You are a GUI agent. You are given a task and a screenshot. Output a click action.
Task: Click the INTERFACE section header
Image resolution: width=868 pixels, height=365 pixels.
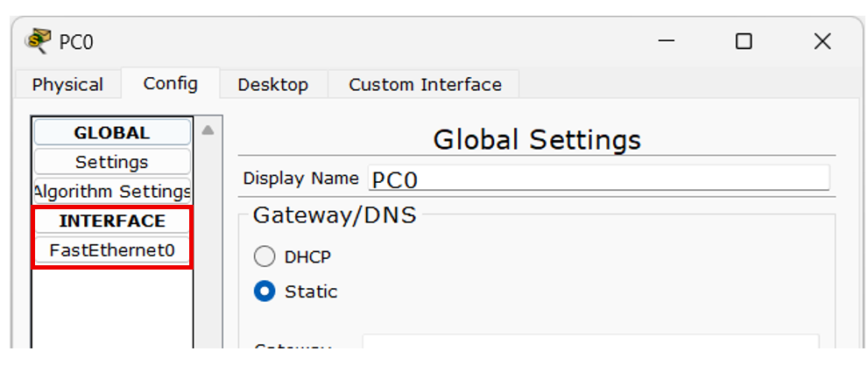(x=111, y=221)
